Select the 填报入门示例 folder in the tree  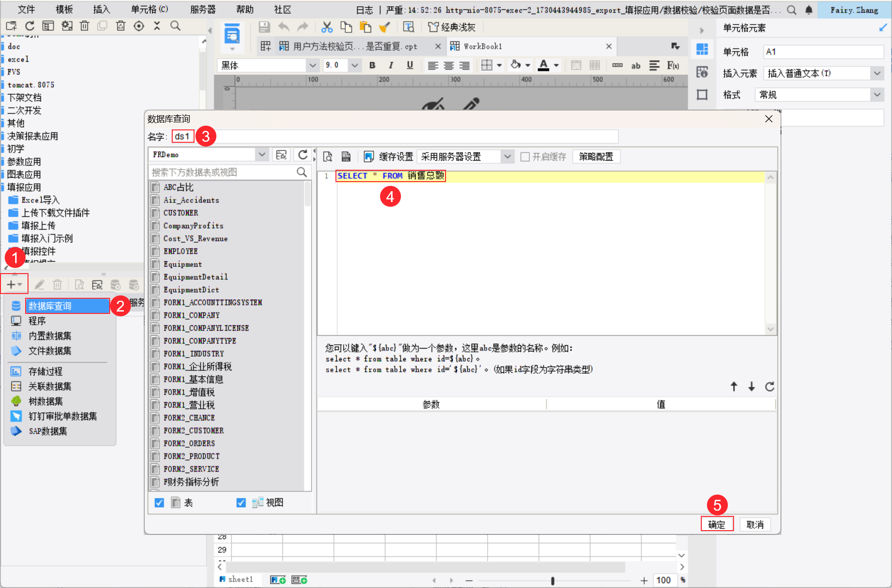point(47,239)
